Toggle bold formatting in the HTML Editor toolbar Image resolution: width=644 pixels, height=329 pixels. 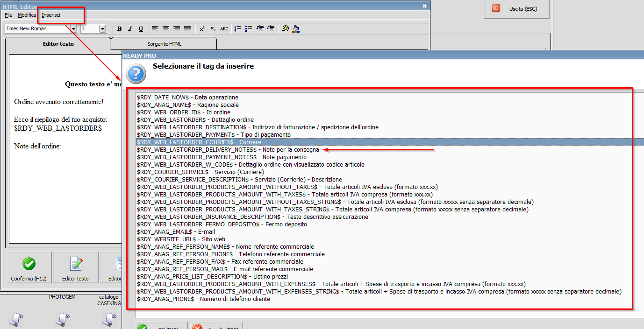point(120,29)
